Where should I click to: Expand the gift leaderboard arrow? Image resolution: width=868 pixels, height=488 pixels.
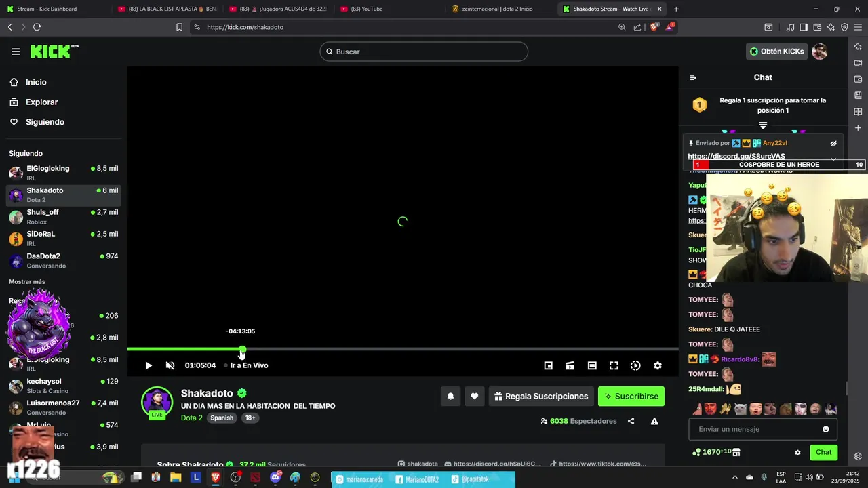(763, 125)
